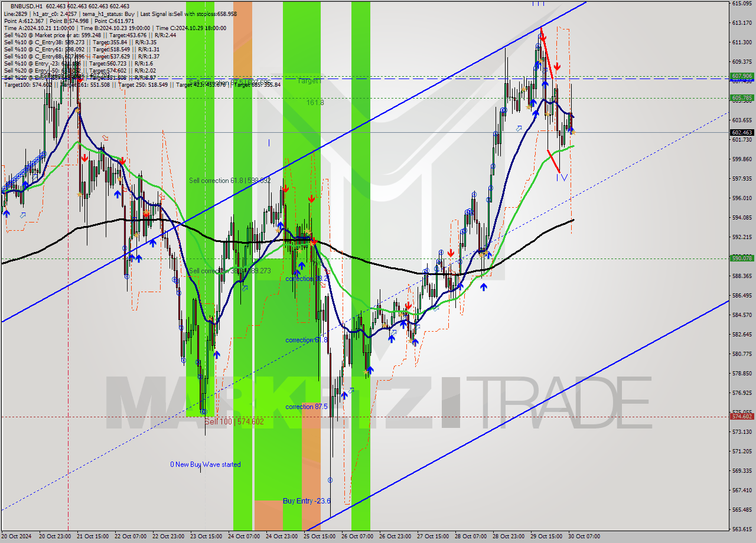Click the 567.410 price axis value

[x=742, y=490]
